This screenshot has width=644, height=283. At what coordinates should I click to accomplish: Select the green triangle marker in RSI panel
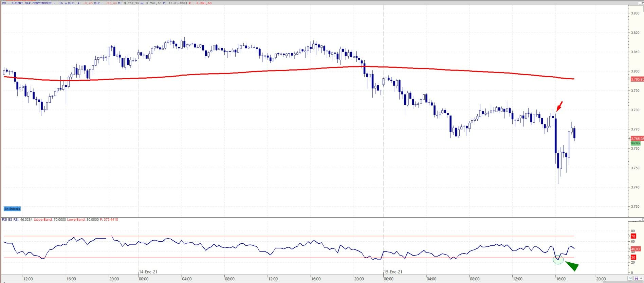pyautogui.click(x=572, y=266)
